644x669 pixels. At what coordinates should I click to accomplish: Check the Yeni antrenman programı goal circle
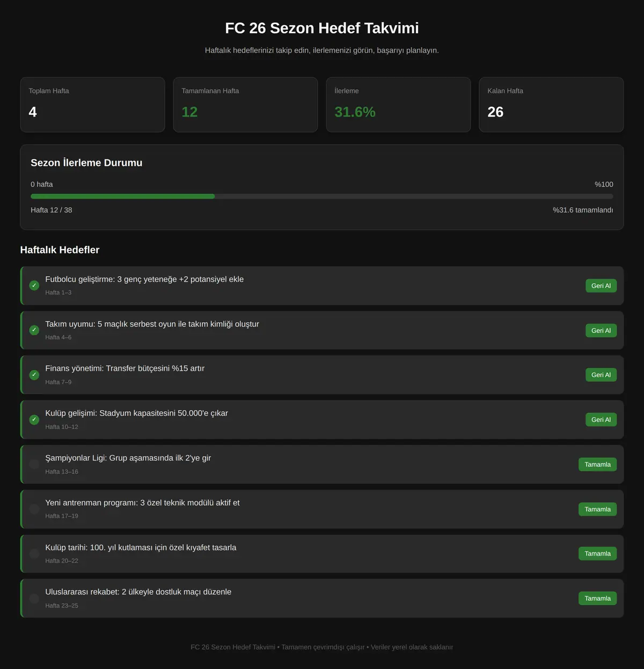(x=34, y=509)
